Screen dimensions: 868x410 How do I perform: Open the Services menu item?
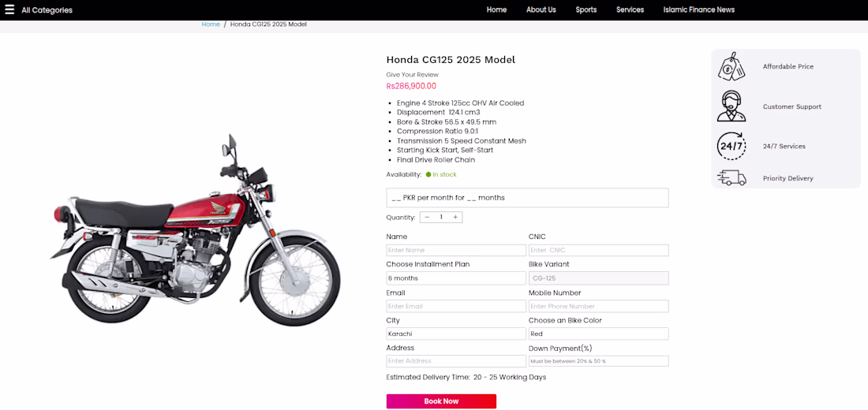point(630,9)
